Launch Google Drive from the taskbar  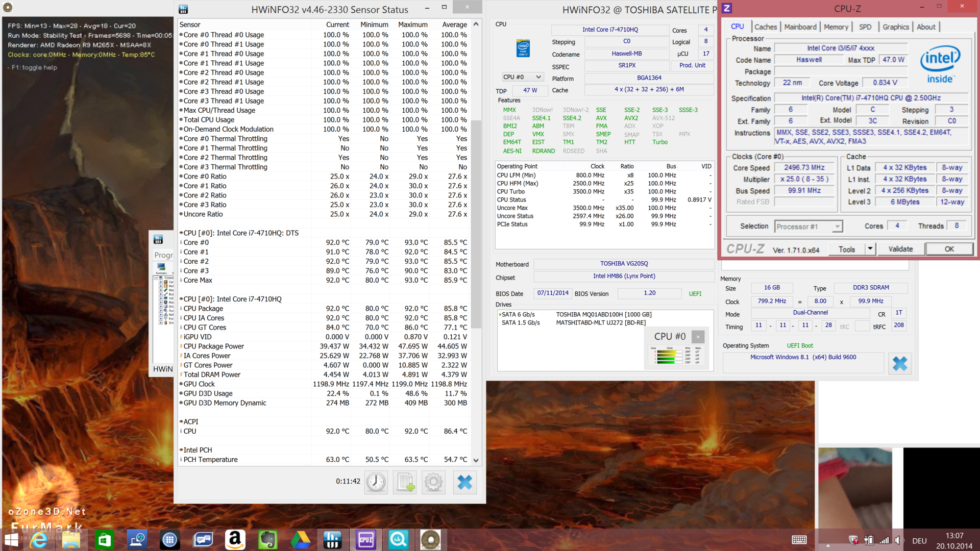click(300, 540)
